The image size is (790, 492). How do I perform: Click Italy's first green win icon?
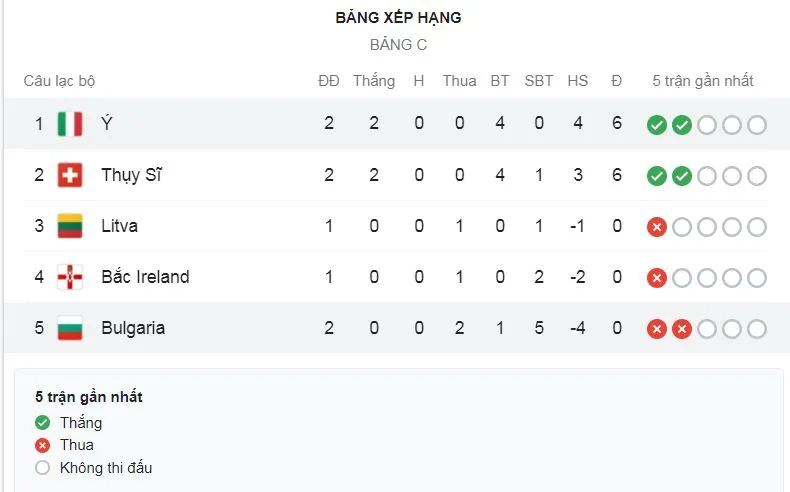coord(656,125)
